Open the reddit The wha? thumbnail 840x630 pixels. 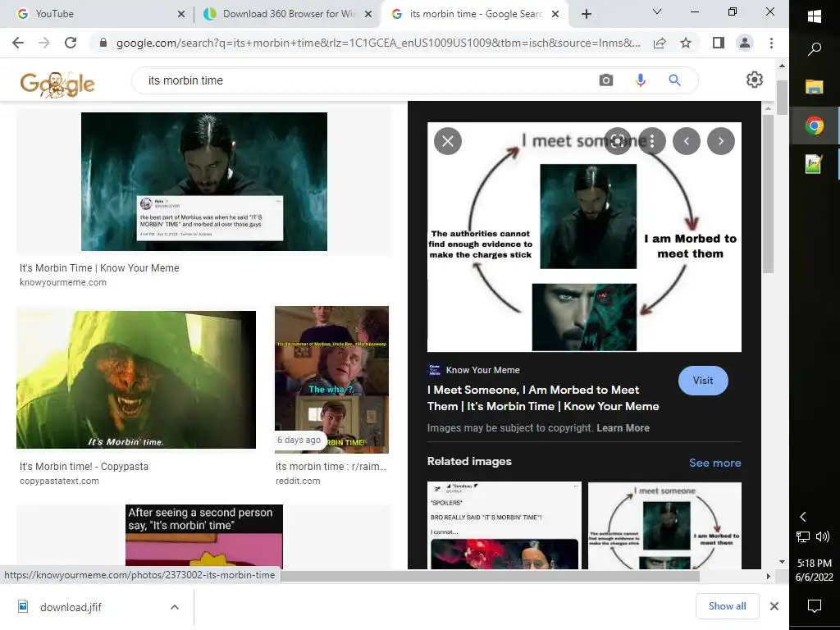point(331,380)
